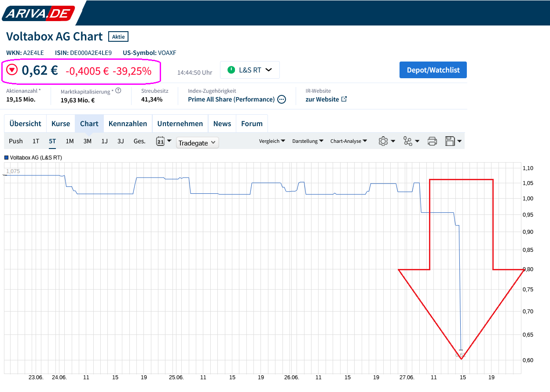Enable Push live chart mode

(16, 141)
